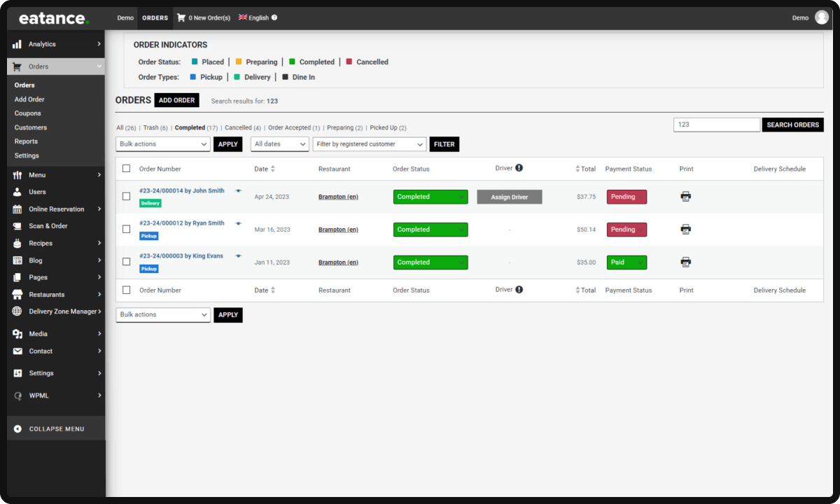
Task: Open Pending payment dropdown for John Smith
Action: pos(626,197)
